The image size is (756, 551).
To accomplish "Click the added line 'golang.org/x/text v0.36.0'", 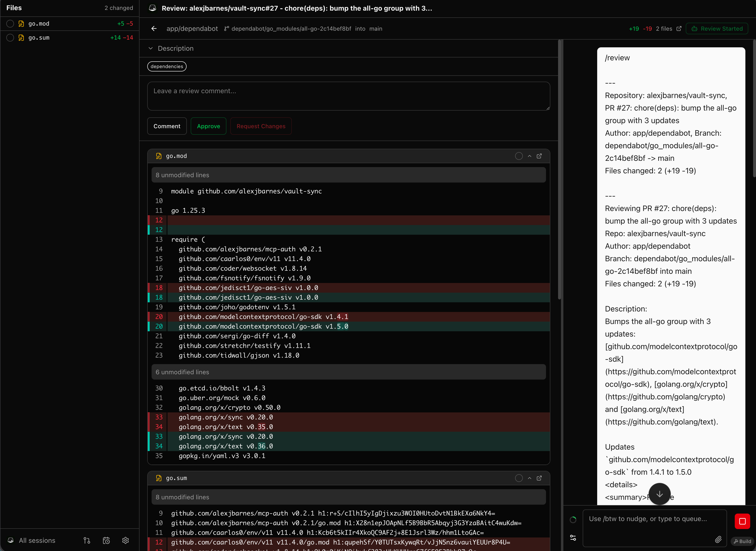I will pyautogui.click(x=348, y=446).
